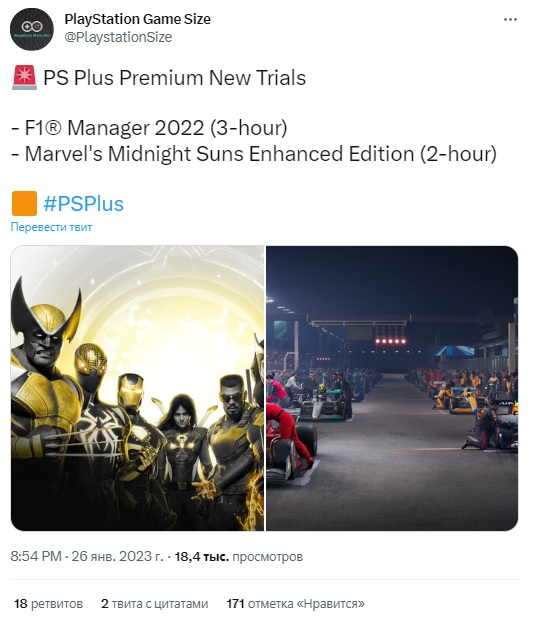This screenshot has width=533, height=626.
Task: Open the F1 Manager pit lane image
Action: (392, 388)
